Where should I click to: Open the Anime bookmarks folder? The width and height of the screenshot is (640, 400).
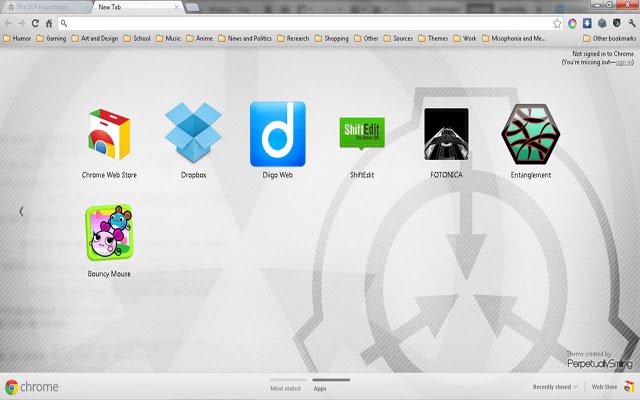(200, 38)
